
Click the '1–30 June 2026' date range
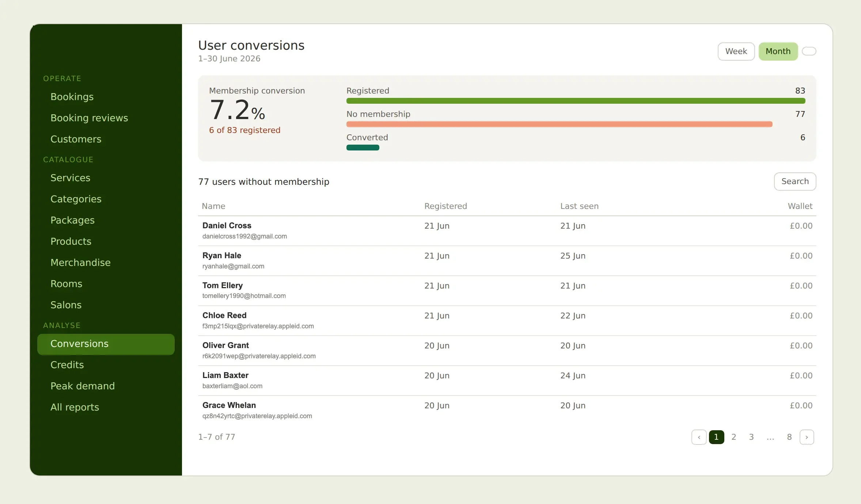(x=229, y=59)
